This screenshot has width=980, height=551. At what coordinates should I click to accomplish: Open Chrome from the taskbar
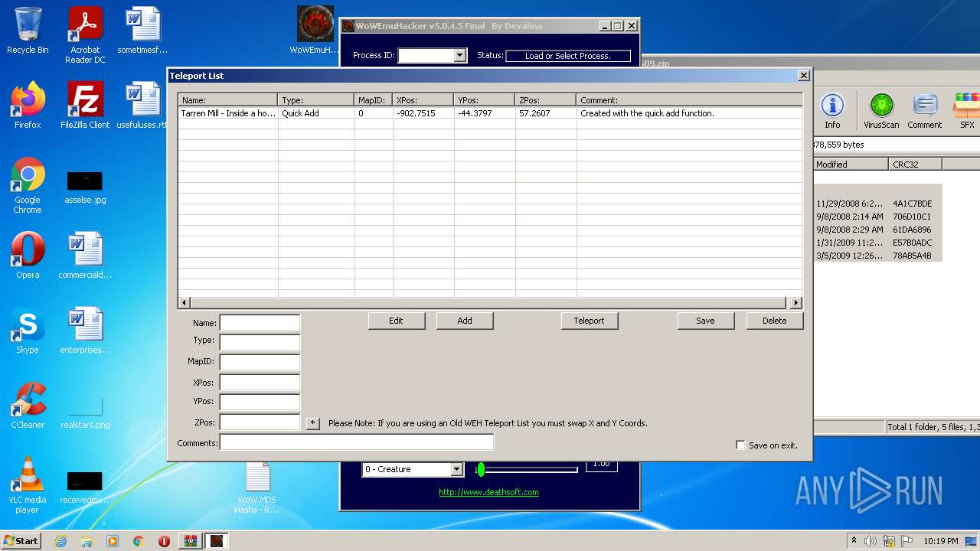[x=139, y=541]
